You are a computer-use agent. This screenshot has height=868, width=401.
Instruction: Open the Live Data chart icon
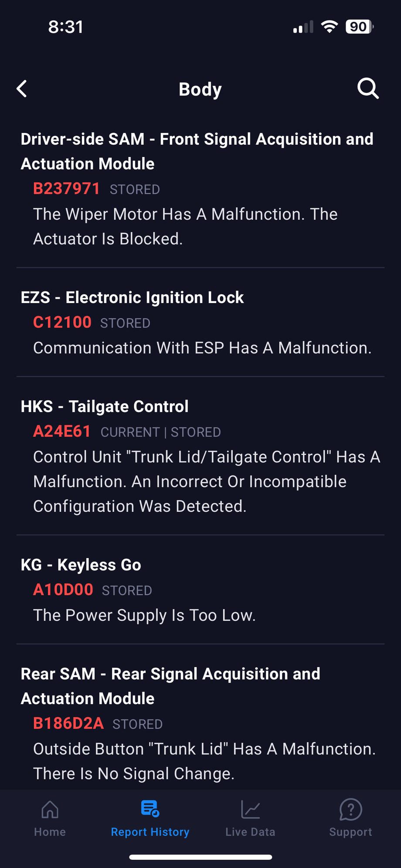tap(250, 810)
